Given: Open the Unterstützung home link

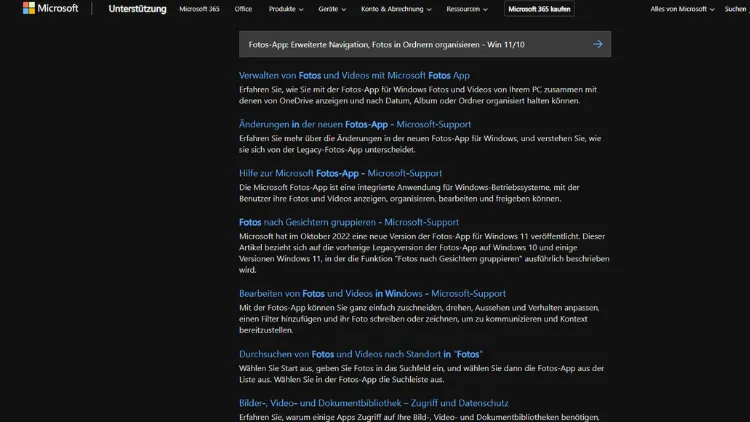Looking at the screenshot, I should point(137,9).
